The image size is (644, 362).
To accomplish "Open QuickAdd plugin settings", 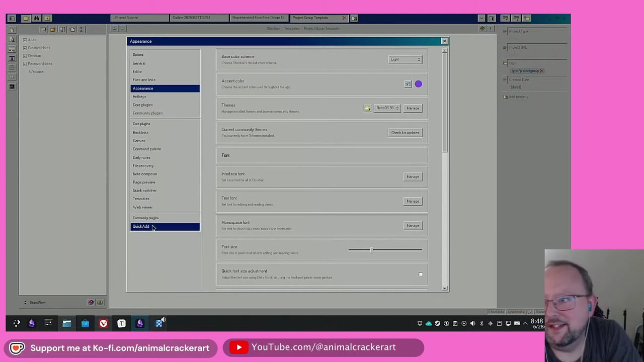I will 165,227.
